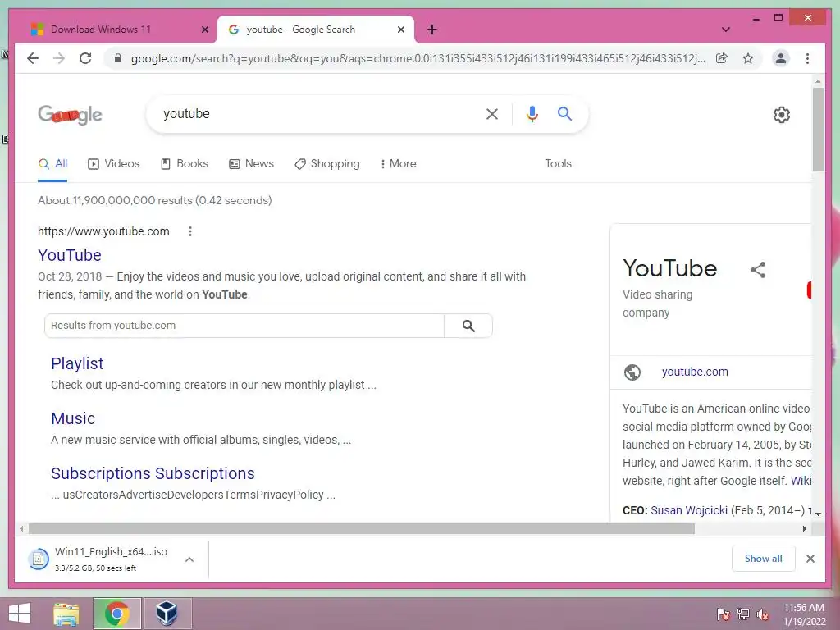The width and height of the screenshot is (840, 630).
Task: Open three-dot options beside youtube.com result URL
Action: click(x=190, y=231)
